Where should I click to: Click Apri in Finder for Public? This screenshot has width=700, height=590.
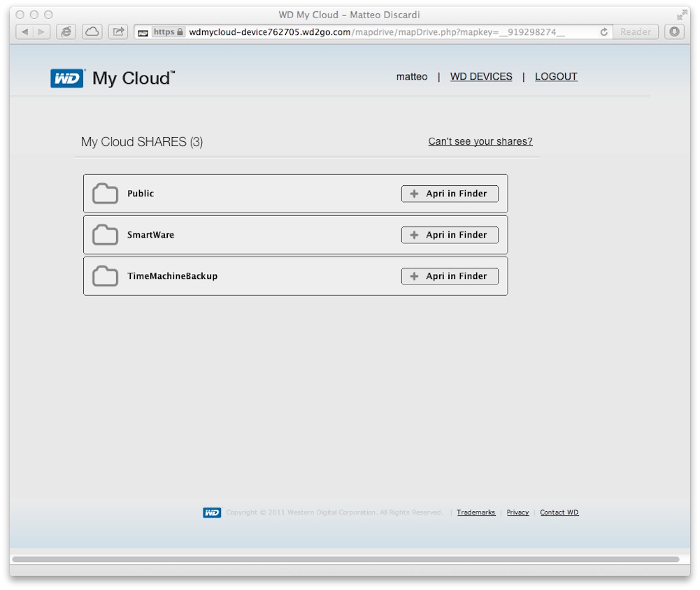(450, 194)
